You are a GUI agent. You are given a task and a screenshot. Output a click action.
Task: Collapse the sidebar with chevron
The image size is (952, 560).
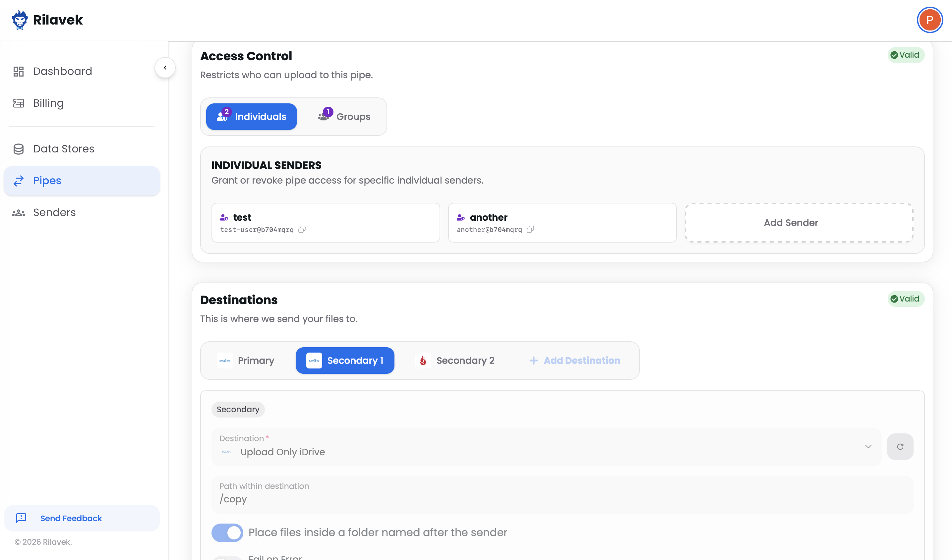click(x=165, y=68)
